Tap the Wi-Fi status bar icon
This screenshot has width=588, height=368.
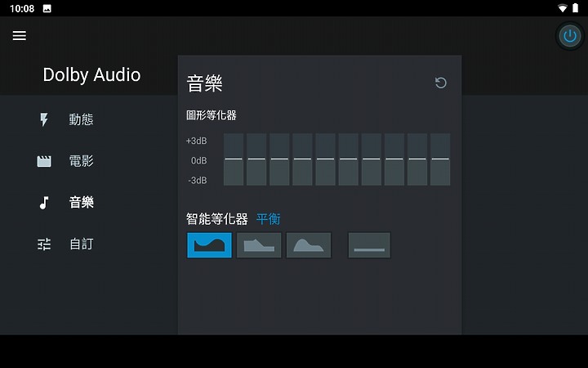tap(563, 8)
